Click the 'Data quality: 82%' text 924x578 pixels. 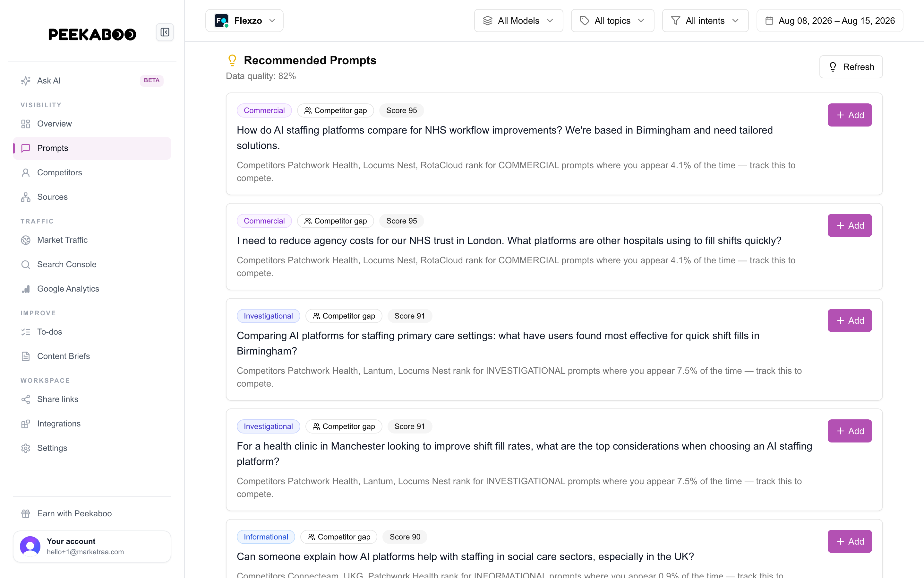[261, 76]
